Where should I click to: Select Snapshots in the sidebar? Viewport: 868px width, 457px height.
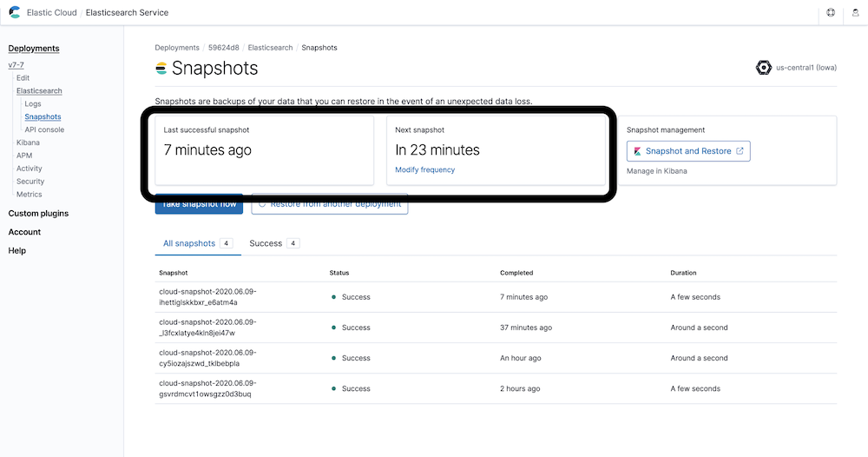coord(43,116)
